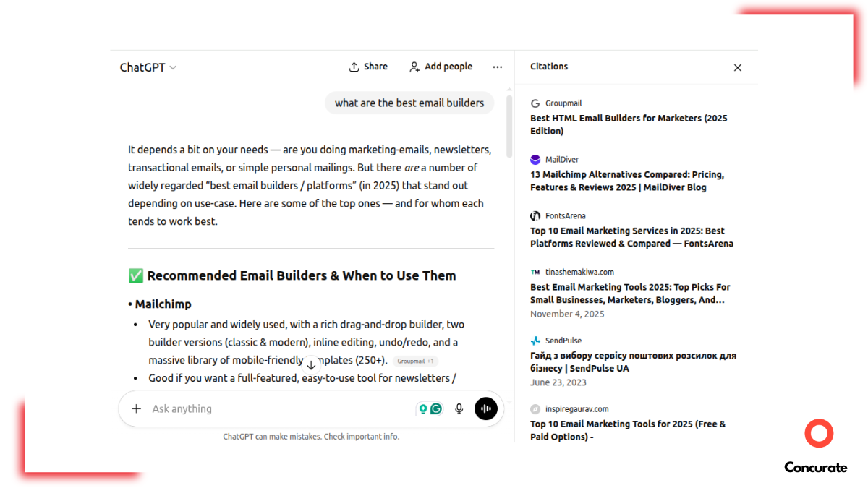Image resolution: width=868 pixels, height=488 pixels.
Task: Click the scroll-to-bottom arrow over the chat
Action: click(x=311, y=365)
